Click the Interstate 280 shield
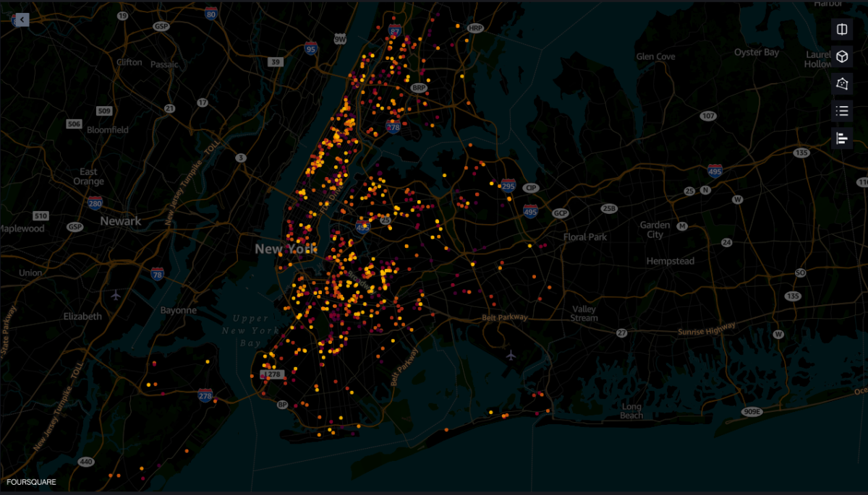 [x=95, y=203]
